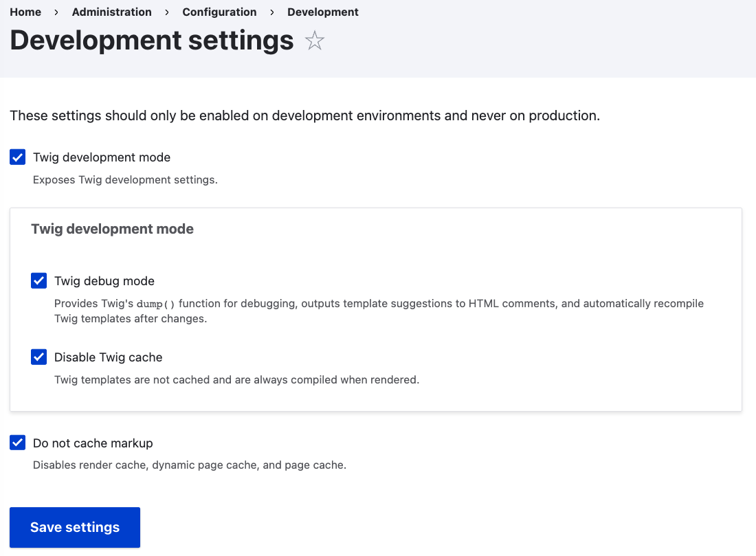This screenshot has height=556, width=756.
Task: Click the Do not cache markup label
Action: (93, 443)
